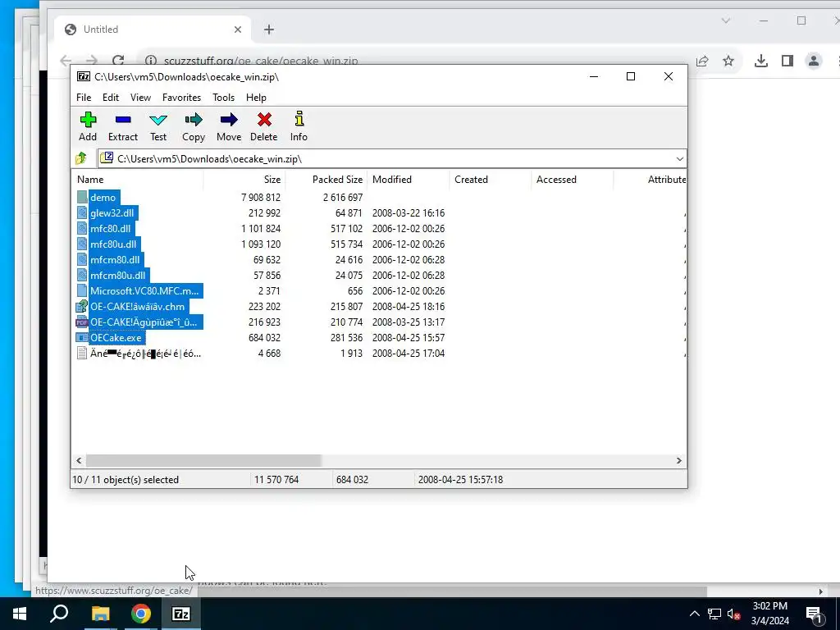This screenshot has width=840, height=630.
Task: Click the demo folder icon
Action: 82,197
